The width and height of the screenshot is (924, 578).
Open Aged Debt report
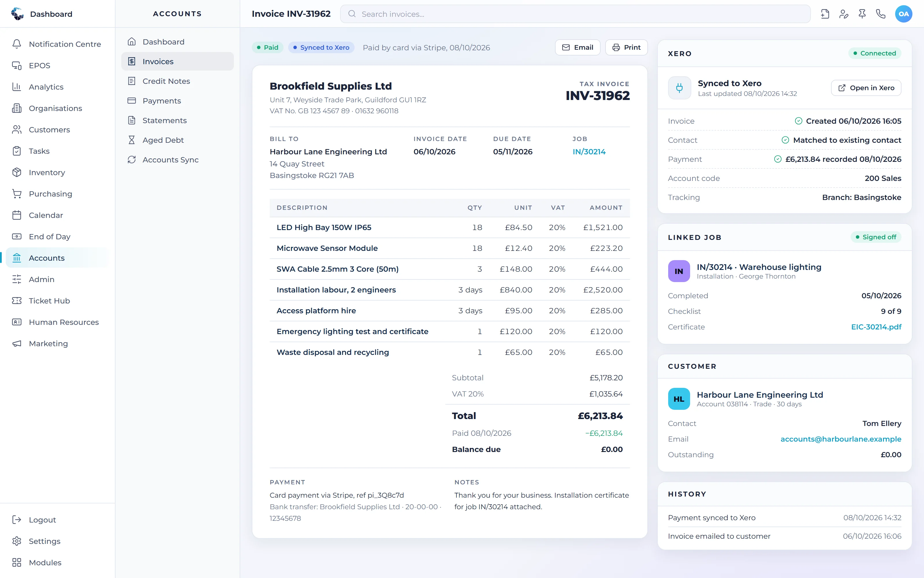[x=178, y=140]
